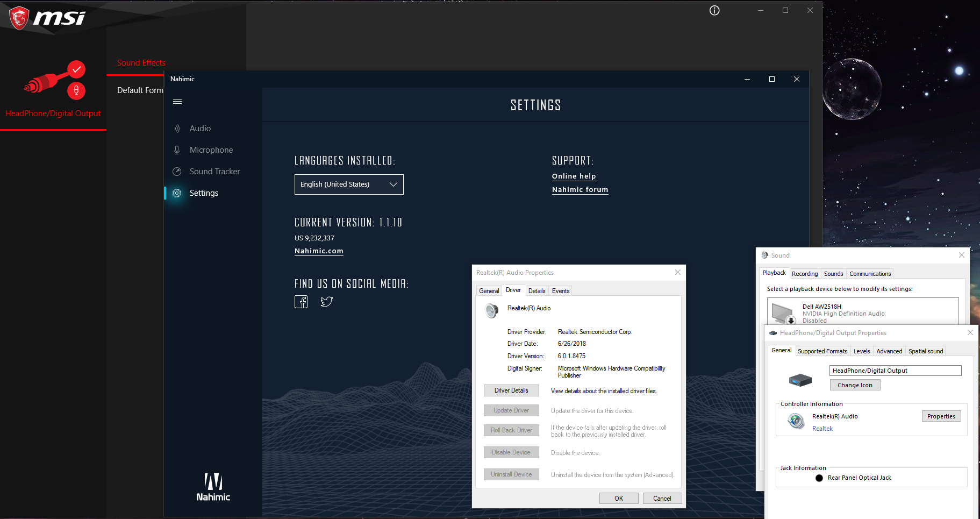The width and height of the screenshot is (980, 519).
Task: Open the Audio section in Nahimic
Action: 200,129
